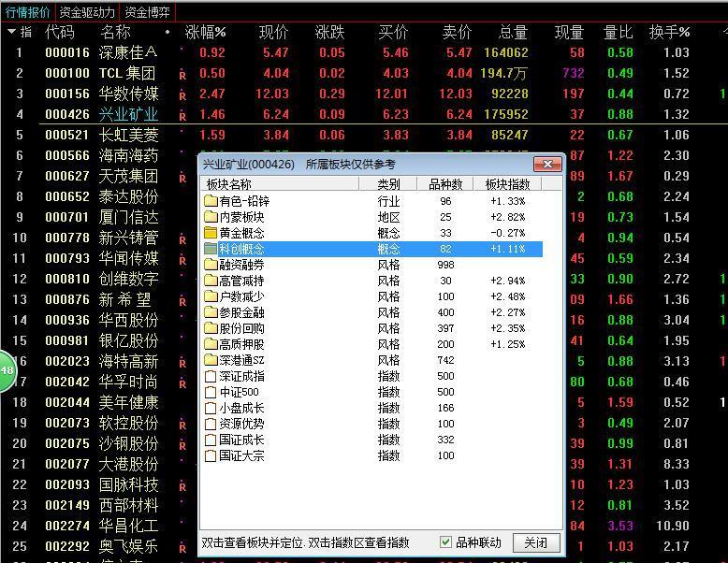Click the 中证500 index page icon
The height and width of the screenshot is (563, 728).
pos(211,392)
